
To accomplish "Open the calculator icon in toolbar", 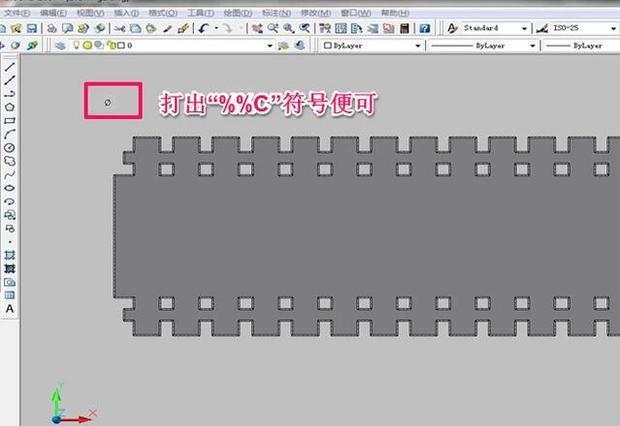I will coord(406,29).
